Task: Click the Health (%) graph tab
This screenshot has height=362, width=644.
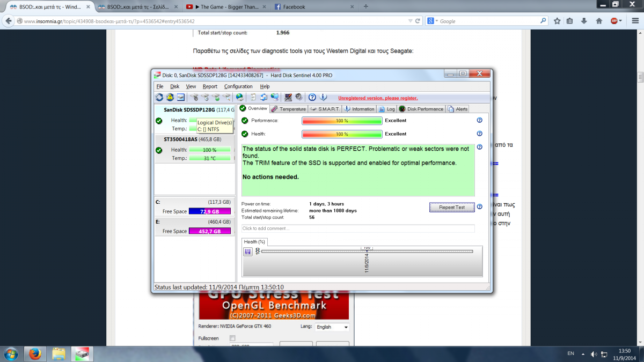Action: [255, 242]
